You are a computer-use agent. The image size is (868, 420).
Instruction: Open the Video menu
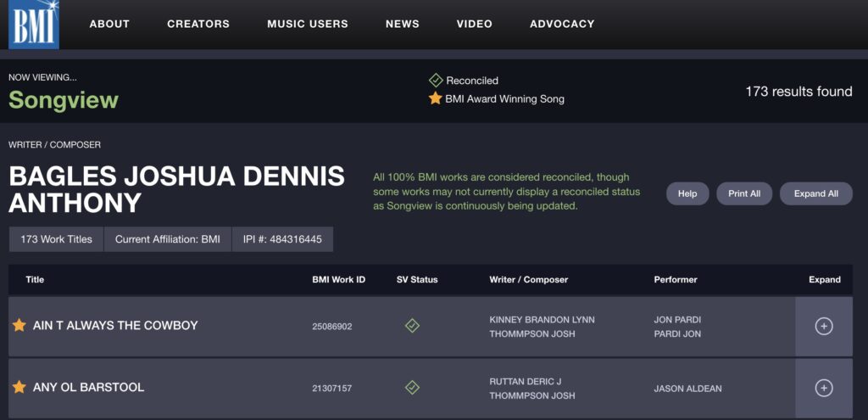475,24
